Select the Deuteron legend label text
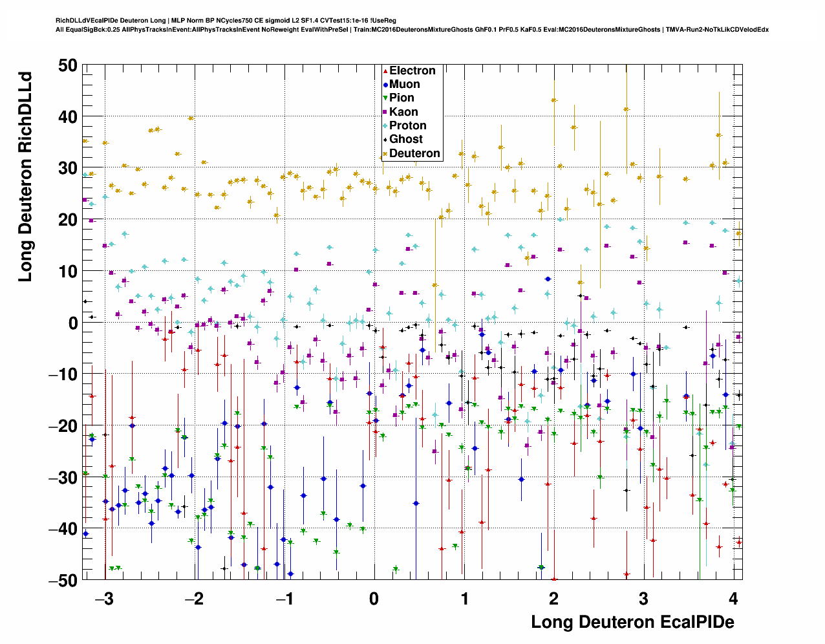 pyautogui.click(x=414, y=153)
